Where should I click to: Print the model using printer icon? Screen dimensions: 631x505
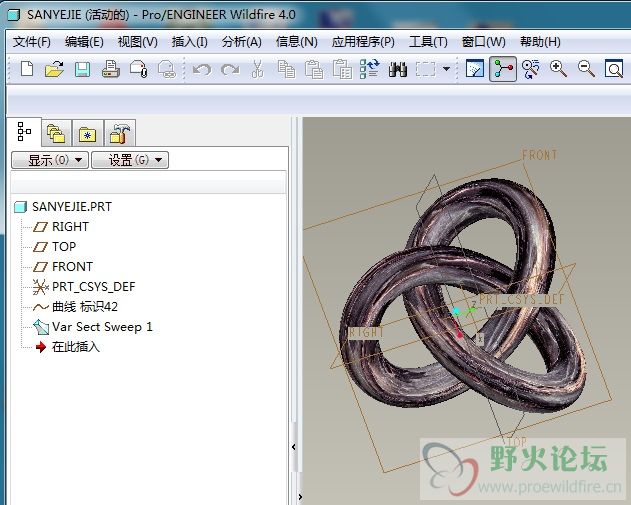pos(110,69)
